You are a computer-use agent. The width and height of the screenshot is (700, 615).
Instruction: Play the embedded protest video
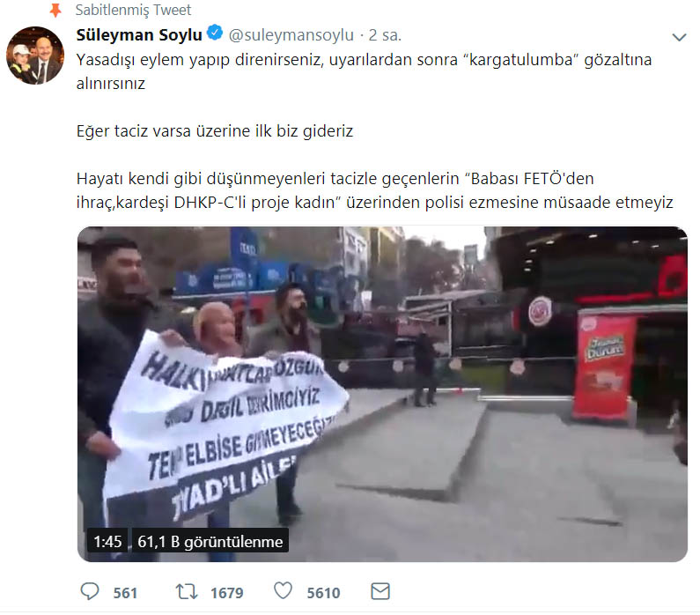[x=382, y=394]
